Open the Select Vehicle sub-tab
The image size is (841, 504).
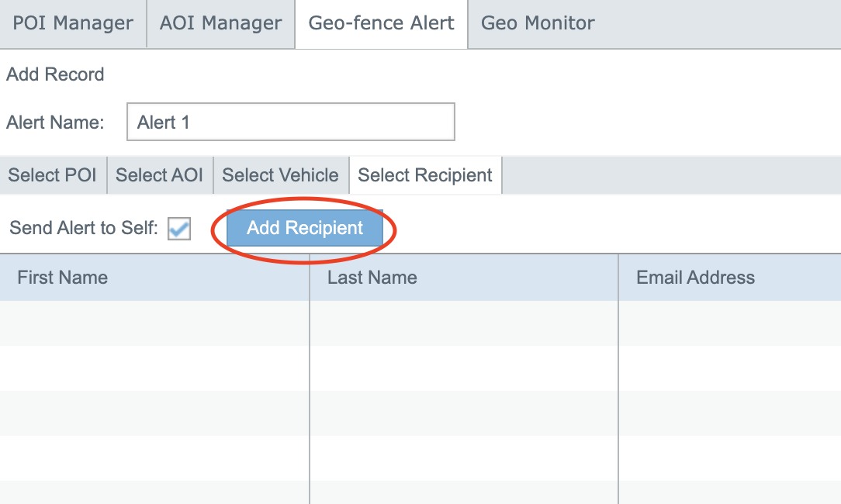click(x=280, y=175)
